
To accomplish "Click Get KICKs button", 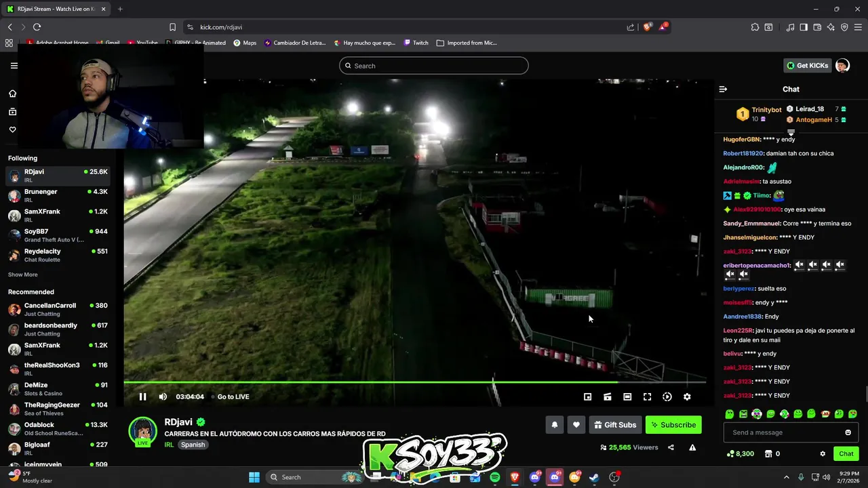I will click(x=808, y=66).
